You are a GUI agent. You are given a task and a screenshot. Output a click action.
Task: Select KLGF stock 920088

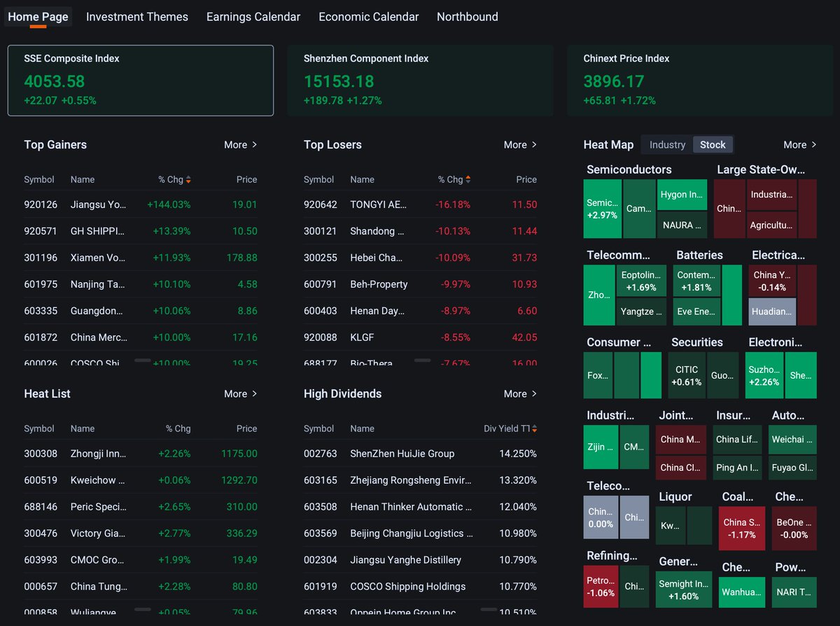420,338
